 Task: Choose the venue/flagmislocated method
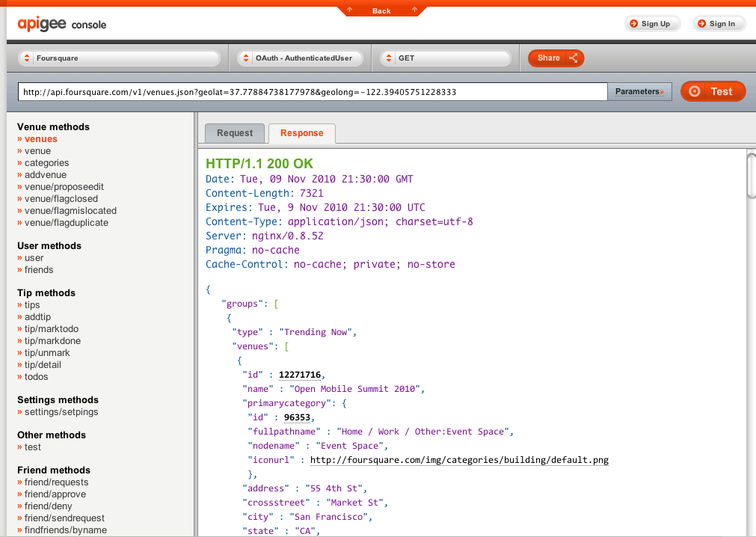click(x=70, y=211)
